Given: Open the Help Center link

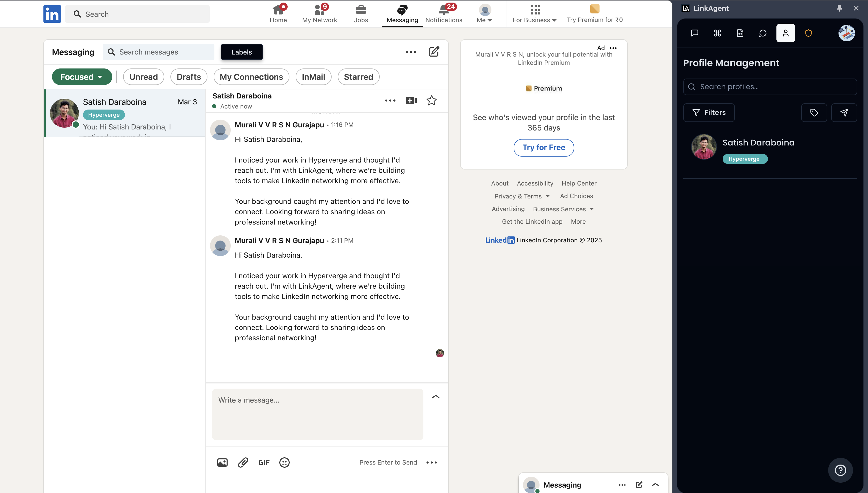Looking at the screenshot, I should coord(579,183).
